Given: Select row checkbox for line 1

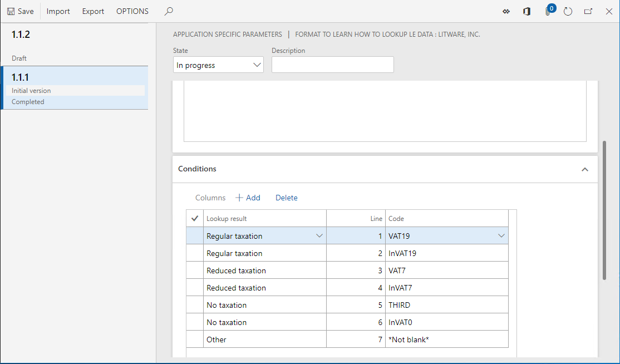Looking at the screenshot, I should [195, 236].
